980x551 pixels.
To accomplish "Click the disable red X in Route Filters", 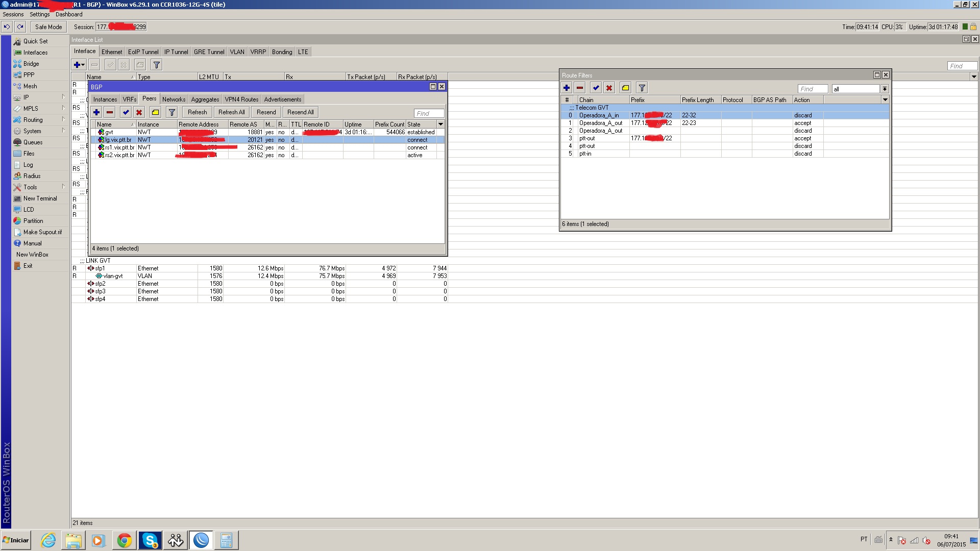I will click(609, 88).
